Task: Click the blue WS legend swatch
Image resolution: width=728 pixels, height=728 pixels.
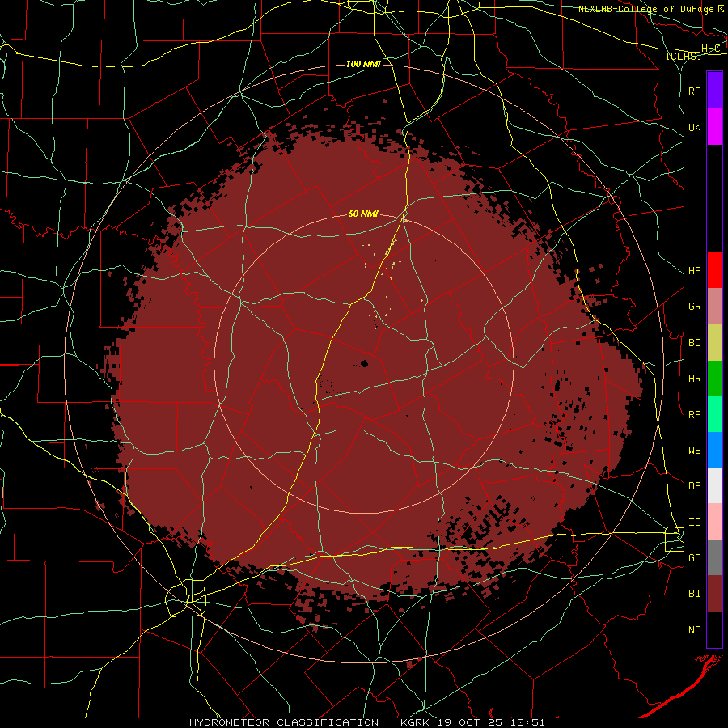Action: click(714, 450)
